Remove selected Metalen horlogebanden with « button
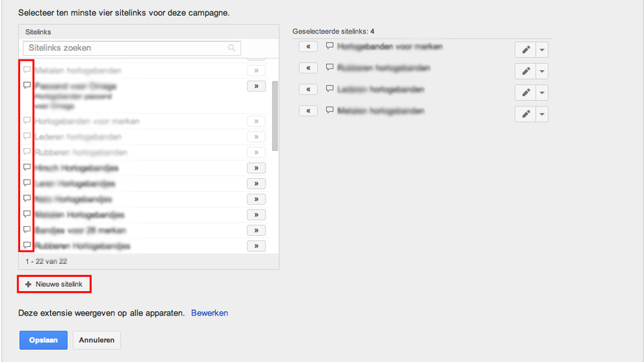Viewport: 644px width, 362px height. click(308, 111)
